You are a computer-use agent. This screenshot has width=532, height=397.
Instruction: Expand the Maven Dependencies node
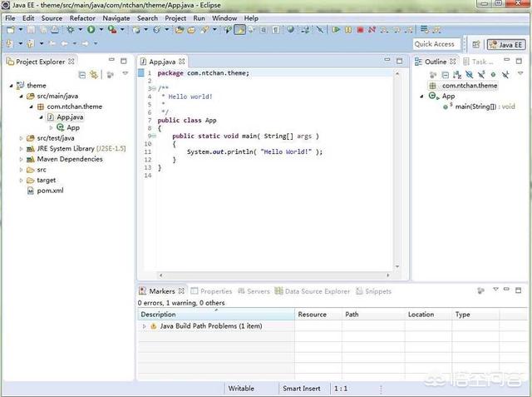pos(21,158)
